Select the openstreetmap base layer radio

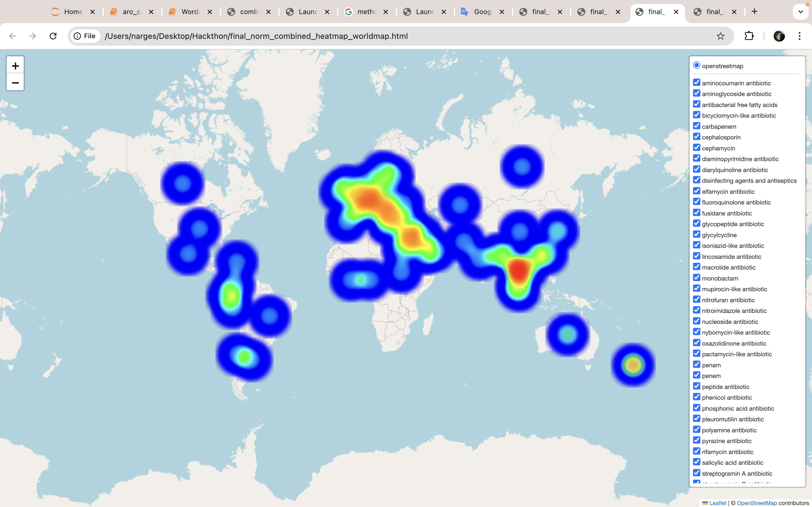click(x=697, y=65)
